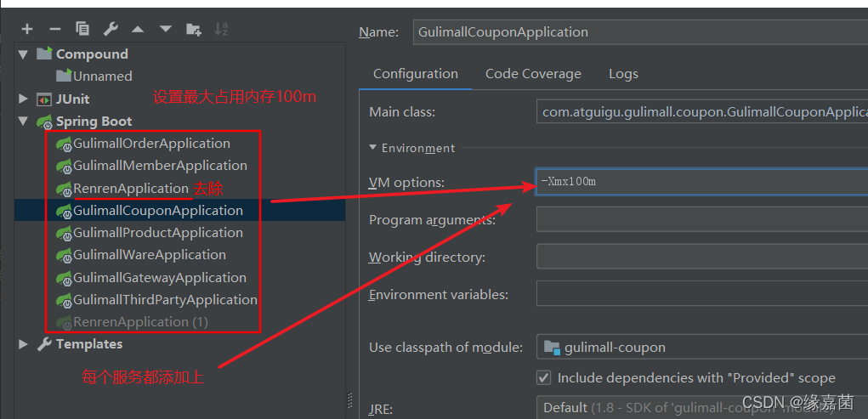868x419 pixels.
Task: Click the Templates wrench icon
Action: [44, 344]
